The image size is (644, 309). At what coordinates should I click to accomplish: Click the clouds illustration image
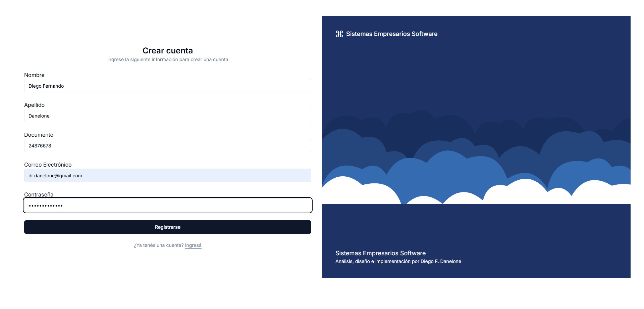pyautogui.click(x=476, y=158)
